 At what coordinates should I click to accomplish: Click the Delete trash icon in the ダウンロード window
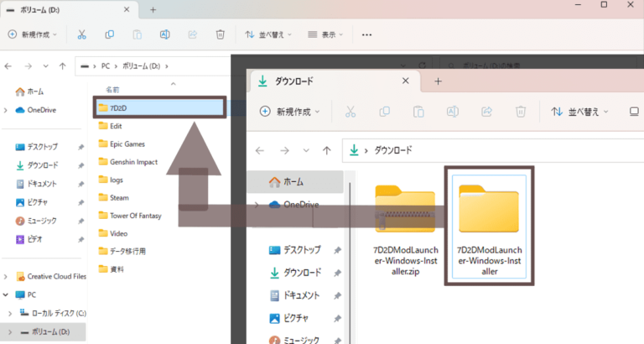521,112
